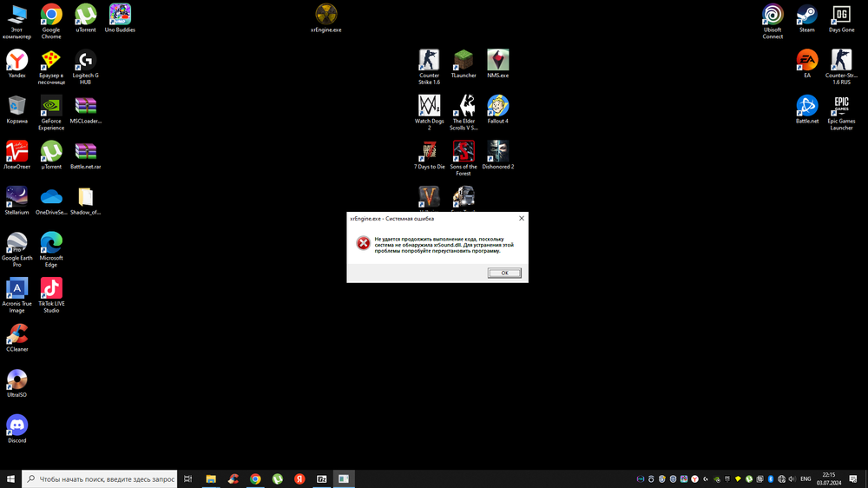Switch the ENG input language indicator
This screenshot has height=488, width=868.
(806, 479)
